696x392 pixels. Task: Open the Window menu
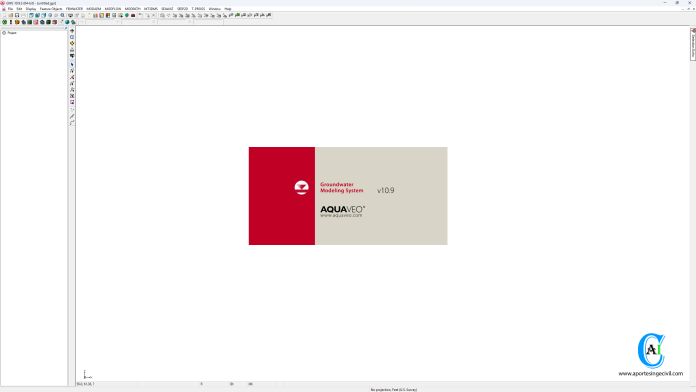[x=214, y=9]
